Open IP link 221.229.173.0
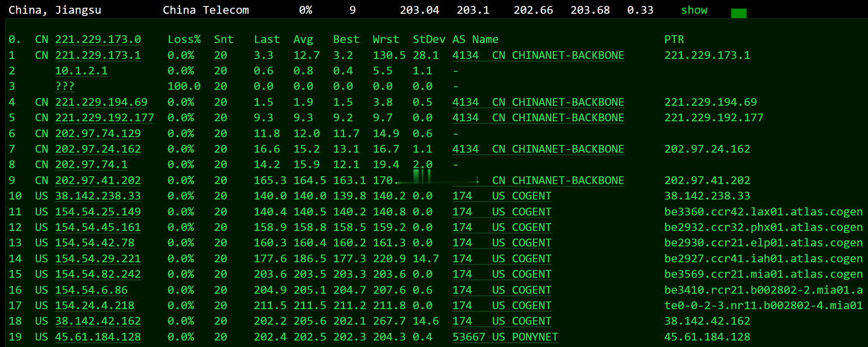 click(x=98, y=40)
